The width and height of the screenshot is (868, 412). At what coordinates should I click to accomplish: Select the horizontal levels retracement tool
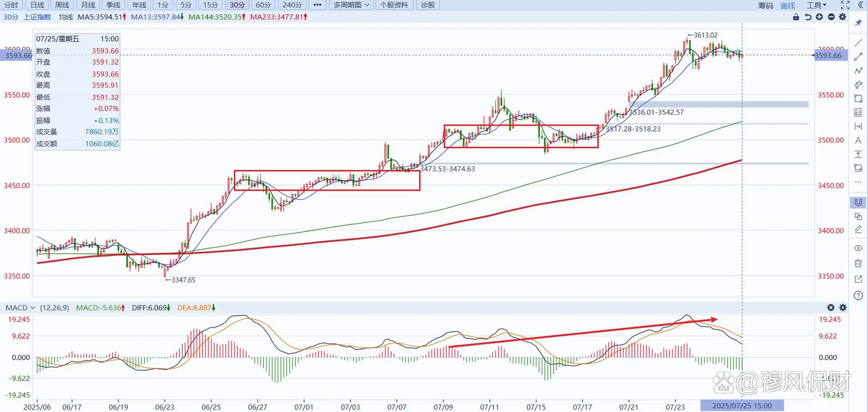(x=858, y=112)
